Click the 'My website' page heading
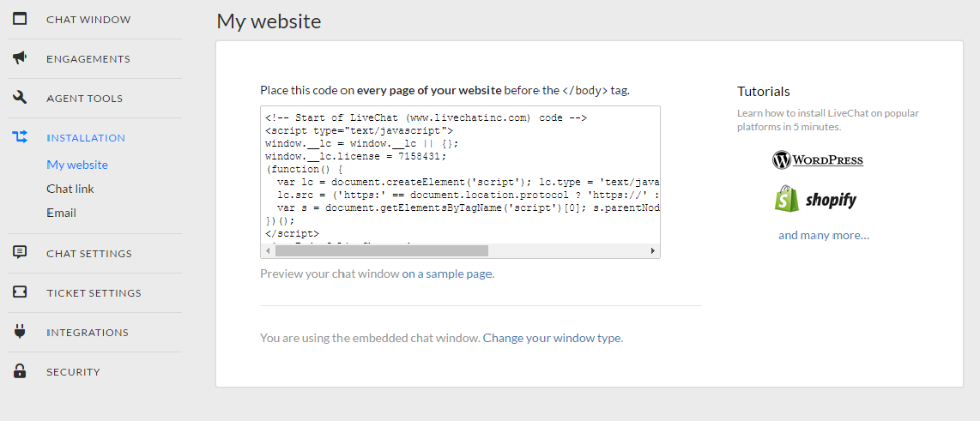This screenshot has width=980, height=421. (x=269, y=21)
